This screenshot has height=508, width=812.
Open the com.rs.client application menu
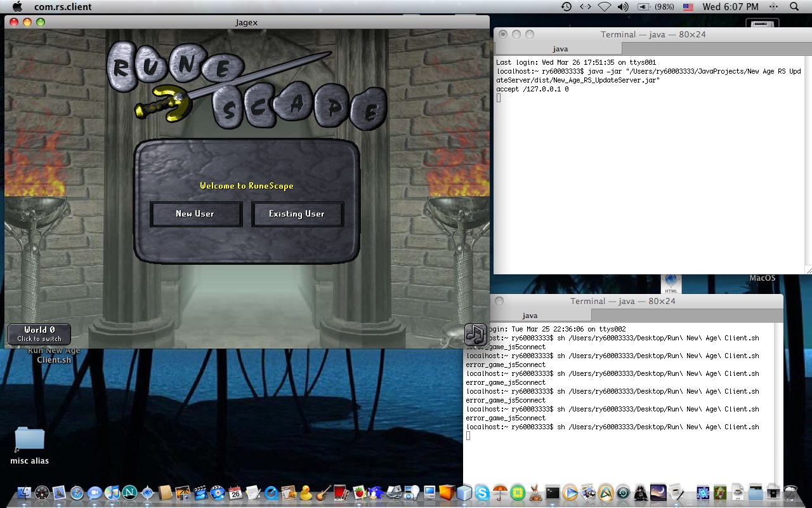[63, 7]
